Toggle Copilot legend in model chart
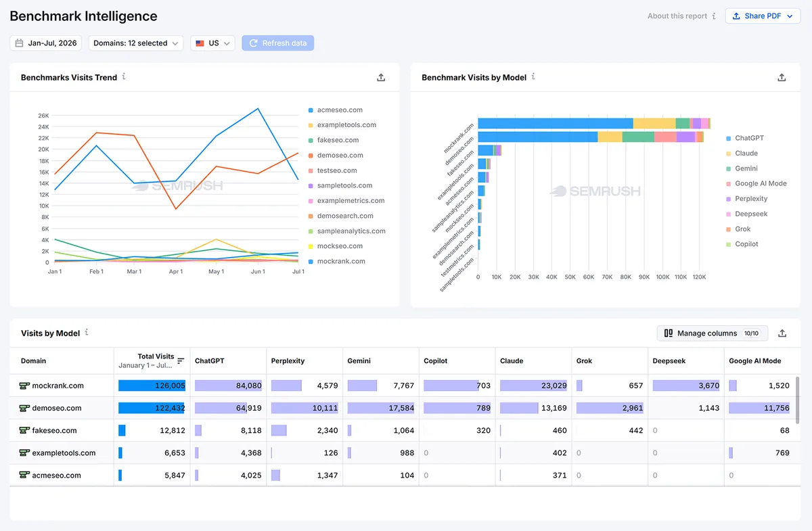812x531 pixels. (742, 244)
